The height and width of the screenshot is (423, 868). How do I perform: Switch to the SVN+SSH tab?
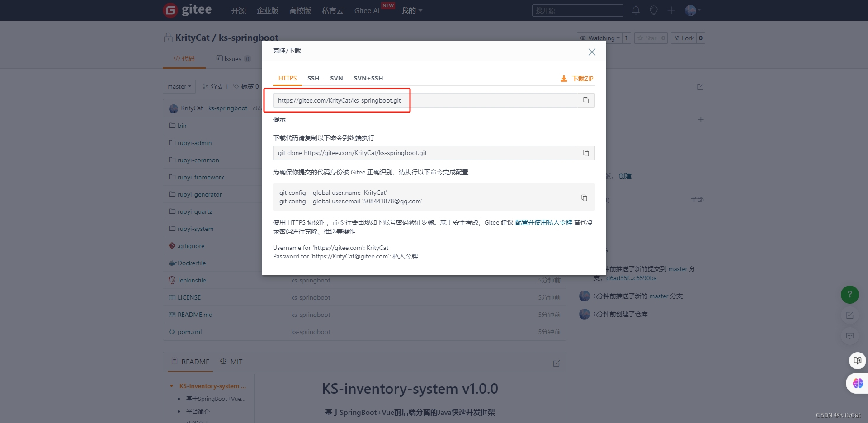pos(368,78)
